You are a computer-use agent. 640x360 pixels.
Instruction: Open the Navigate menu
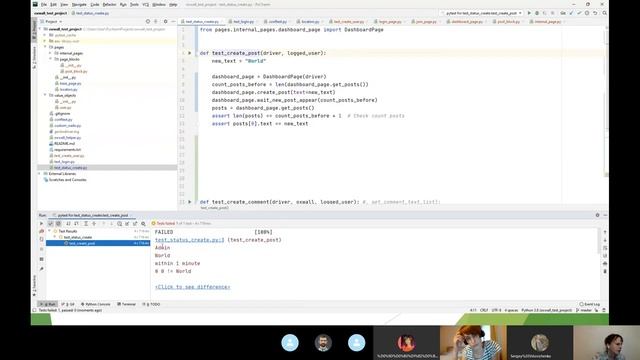79,4
